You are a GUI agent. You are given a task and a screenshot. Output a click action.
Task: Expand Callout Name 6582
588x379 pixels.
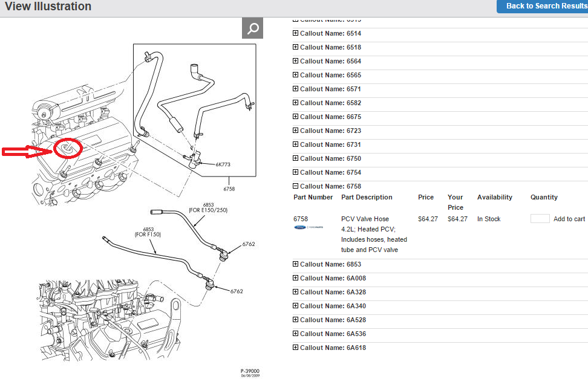pyautogui.click(x=295, y=103)
